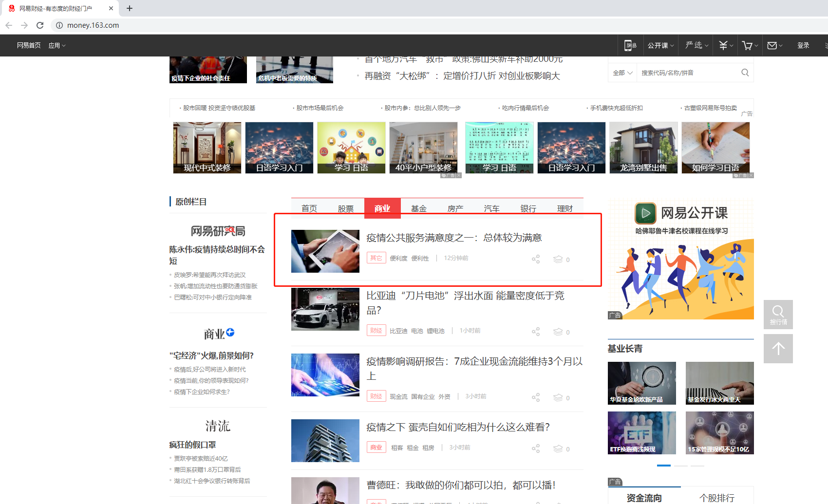Click the 搜行情 floating search button
Image resolution: width=828 pixels, height=504 pixels.
point(778,315)
